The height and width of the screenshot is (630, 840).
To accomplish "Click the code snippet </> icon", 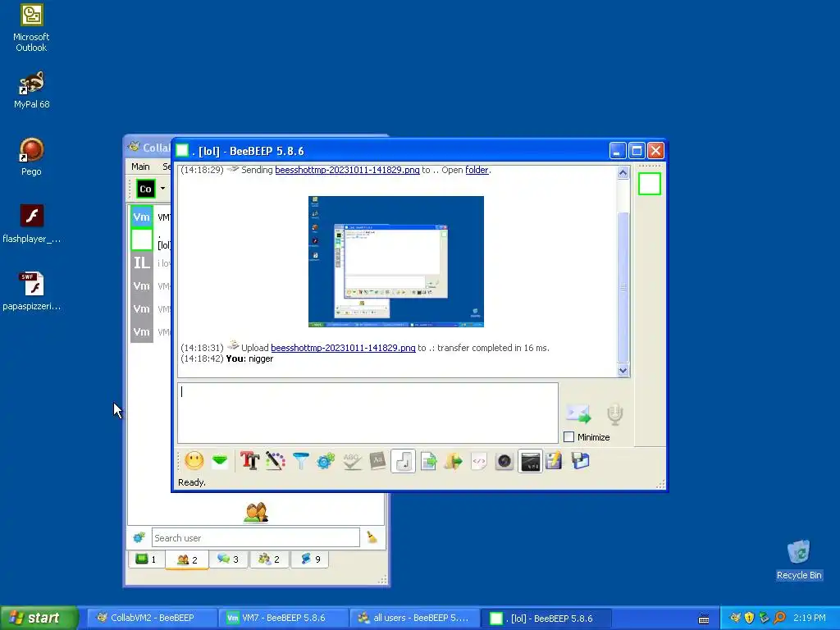I will (479, 461).
